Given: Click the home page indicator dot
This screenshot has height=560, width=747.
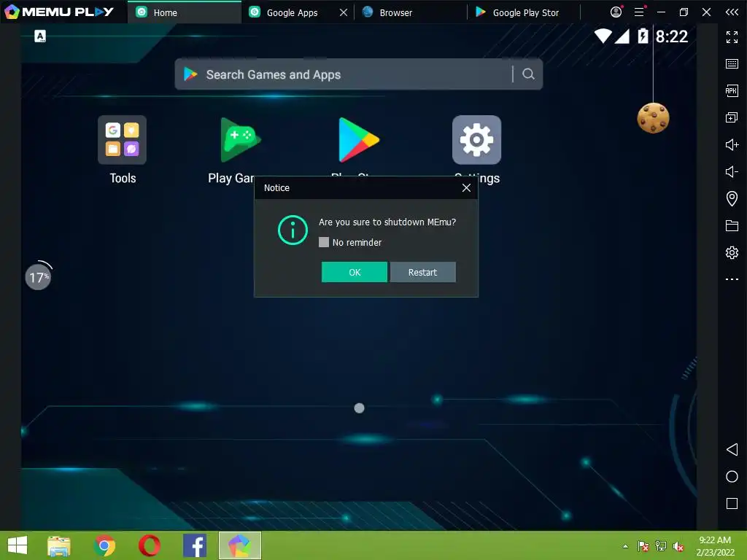Looking at the screenshot, I should pos(359,408).
